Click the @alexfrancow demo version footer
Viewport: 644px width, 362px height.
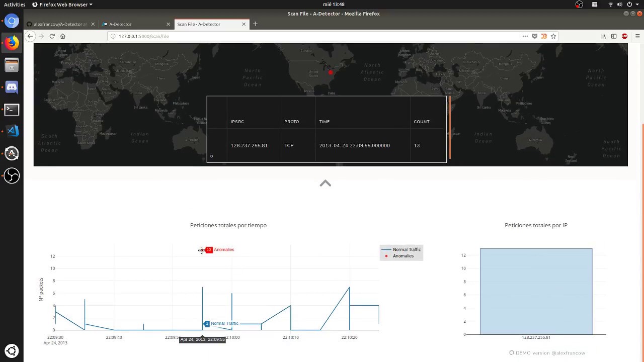coord(547,353)
